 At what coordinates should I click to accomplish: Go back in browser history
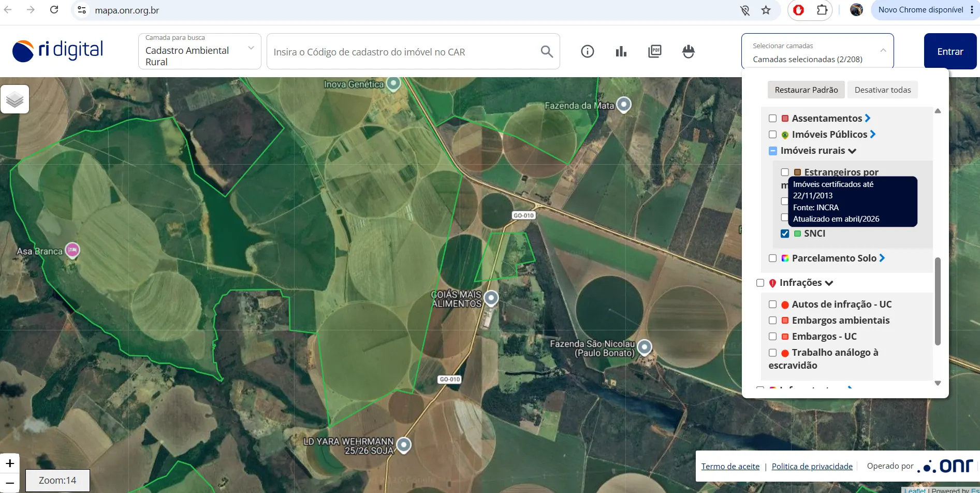pos(8,10)
